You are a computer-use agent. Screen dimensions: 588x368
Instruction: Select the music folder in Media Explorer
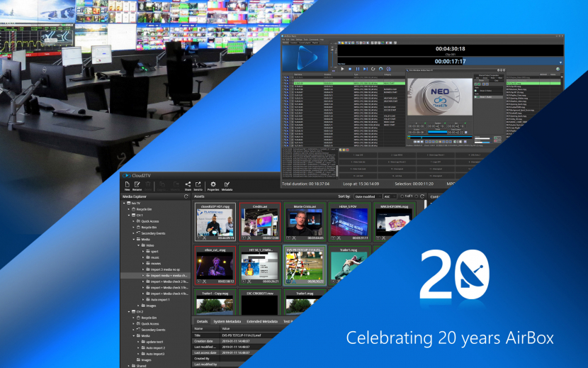tap(155, 257)
